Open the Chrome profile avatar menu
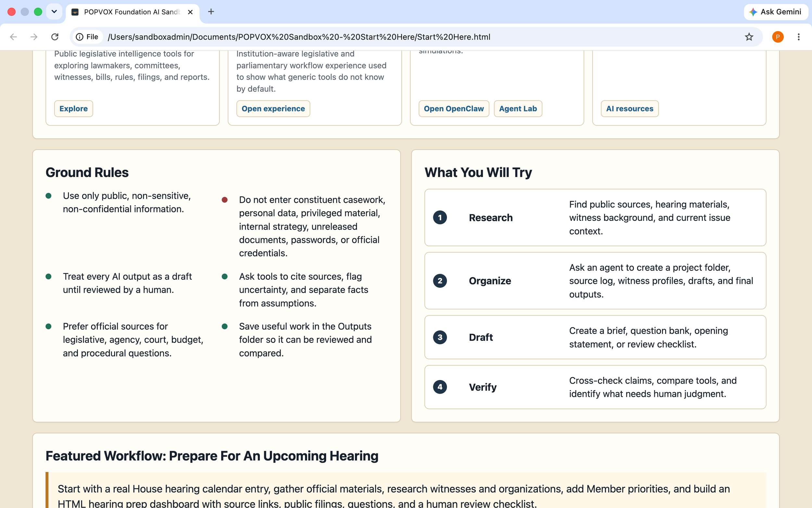The width and height of the screenshot is (812, 508). point(777,37)
